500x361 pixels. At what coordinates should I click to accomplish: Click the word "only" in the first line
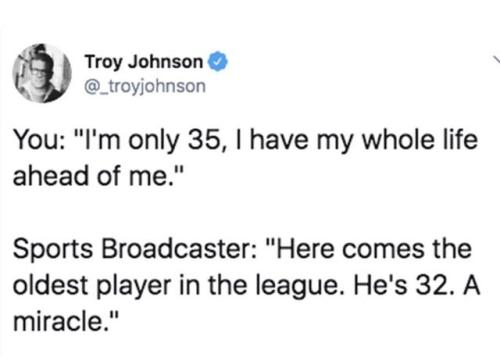(x=154, y=140)
